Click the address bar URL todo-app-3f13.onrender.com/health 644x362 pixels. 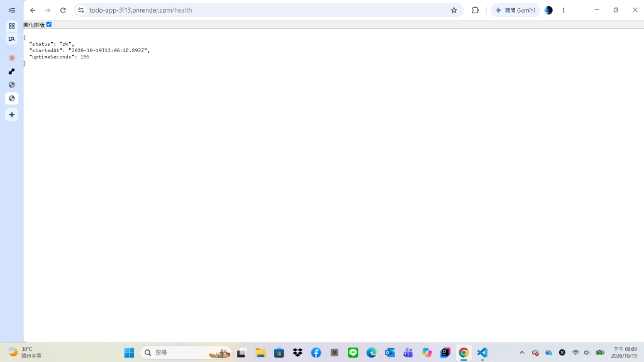tap(140, 10)
